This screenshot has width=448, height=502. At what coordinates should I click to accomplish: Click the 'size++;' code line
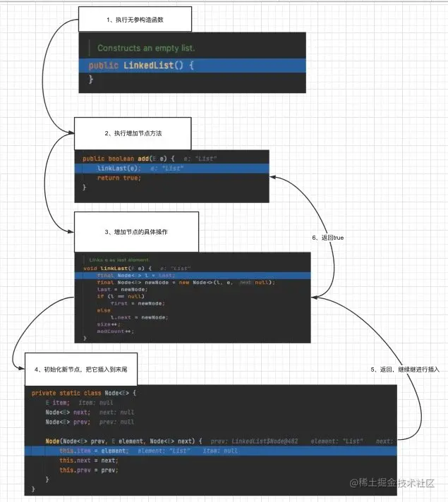(x=109, y=324)
